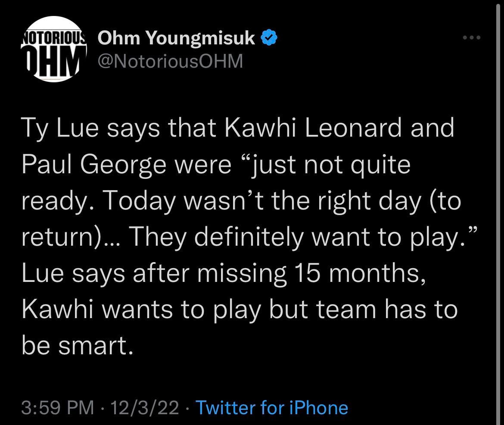Click "Lue says after missing" text

coord(153,274)
